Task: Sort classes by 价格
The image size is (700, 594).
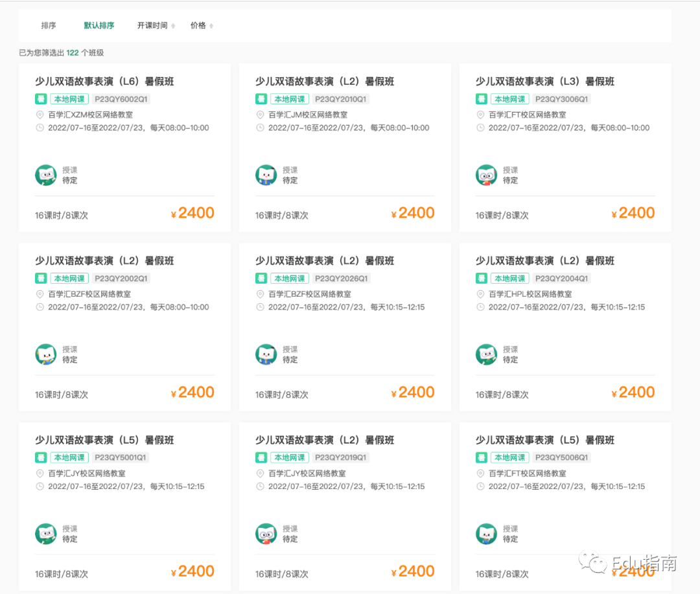Action: coord(198,26)
